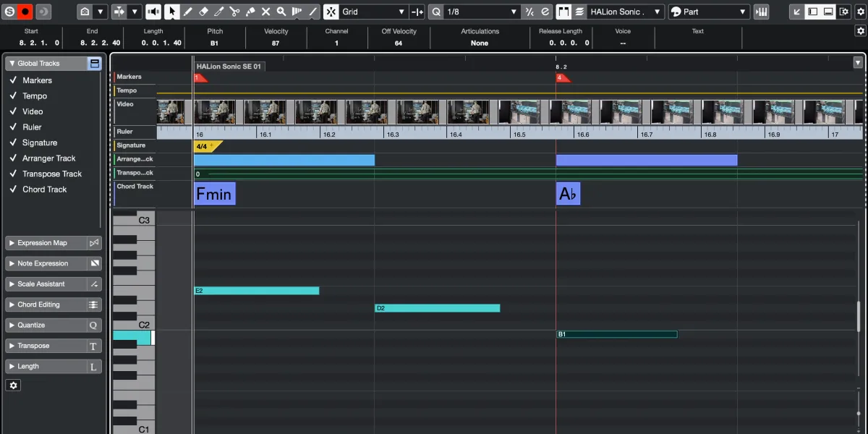Select the Draw pencil tool
Image resolution: width=868 pixels, height=434 pixels.
coord(187,12)
